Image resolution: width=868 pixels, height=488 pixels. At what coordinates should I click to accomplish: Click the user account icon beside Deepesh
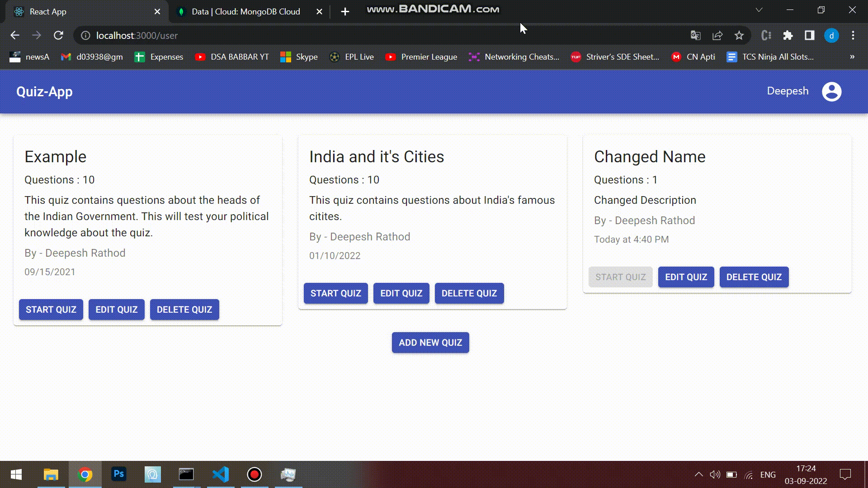(831, 91)
